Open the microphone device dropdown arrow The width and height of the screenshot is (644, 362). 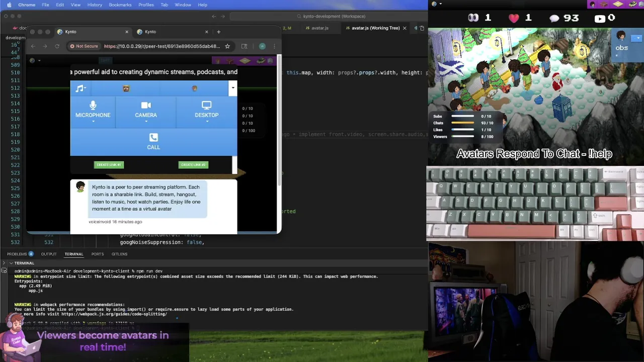(93, 122)
